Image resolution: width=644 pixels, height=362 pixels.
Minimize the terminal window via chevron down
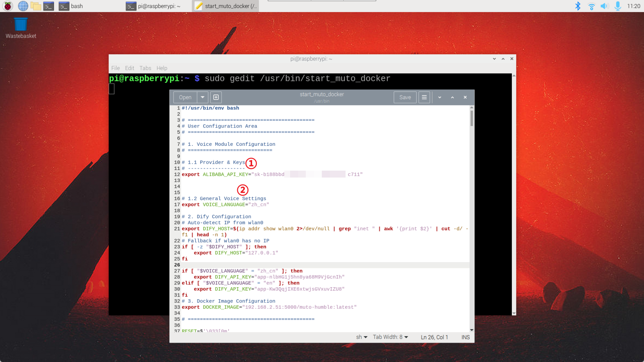pos(494,59)
